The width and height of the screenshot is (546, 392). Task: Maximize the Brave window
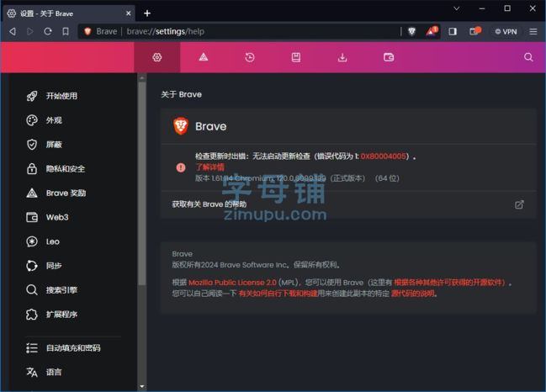point(507,8)
